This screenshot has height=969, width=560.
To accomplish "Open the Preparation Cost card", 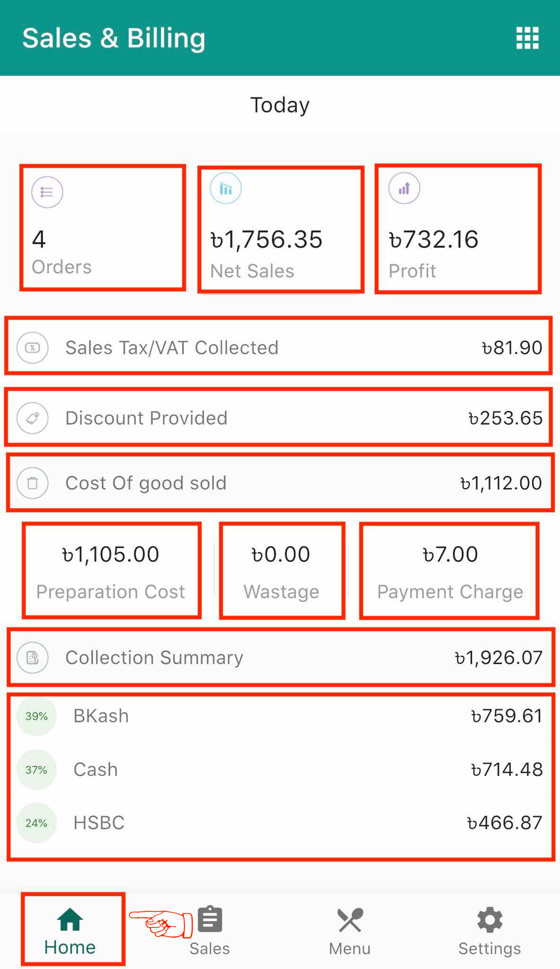I will (x=111, y=571).
